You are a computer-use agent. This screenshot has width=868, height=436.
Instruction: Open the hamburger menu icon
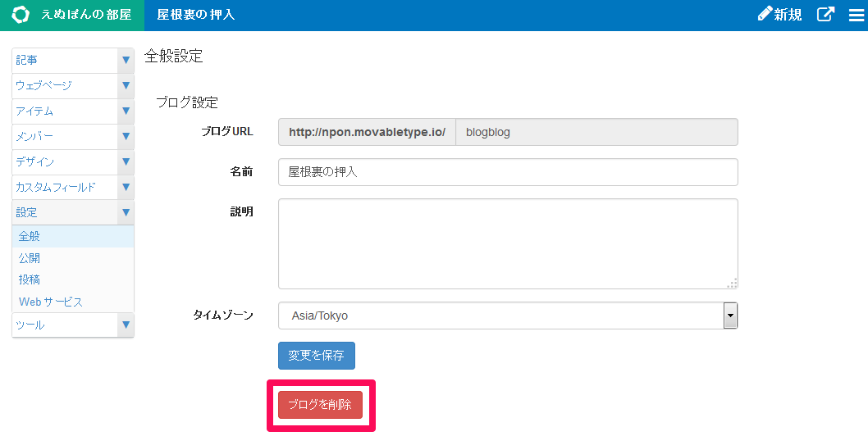[x=857, y=15]
